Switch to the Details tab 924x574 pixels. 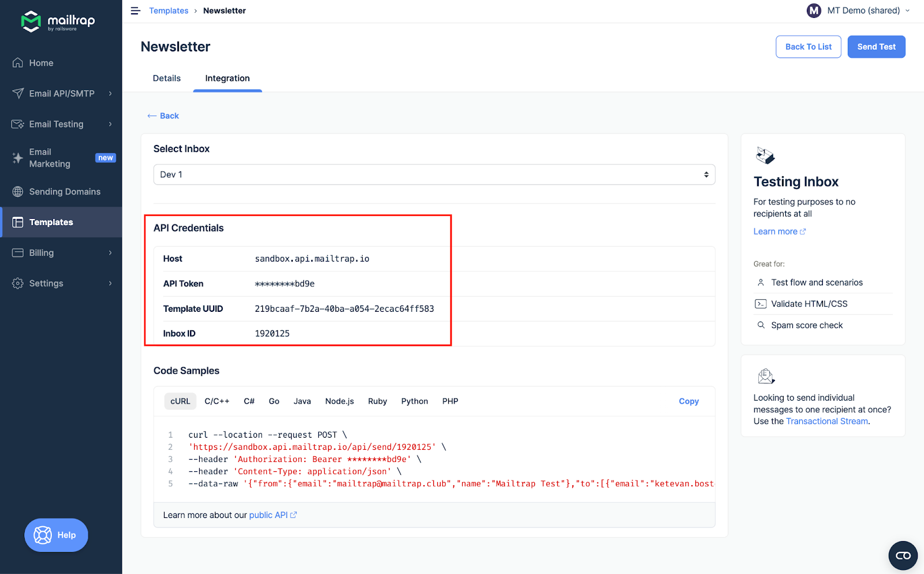[x=166, y=78]
